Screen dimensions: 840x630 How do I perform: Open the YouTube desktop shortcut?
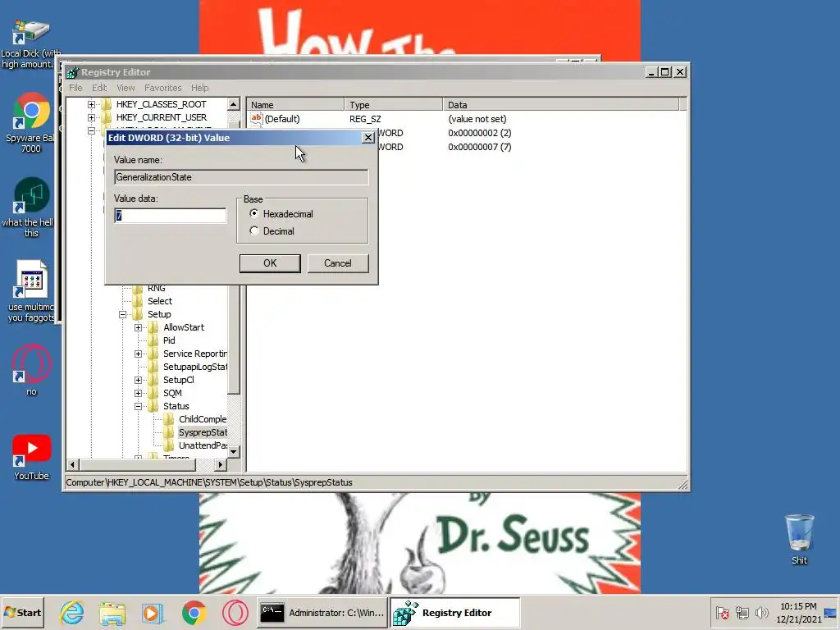click(x=32, y=457)
